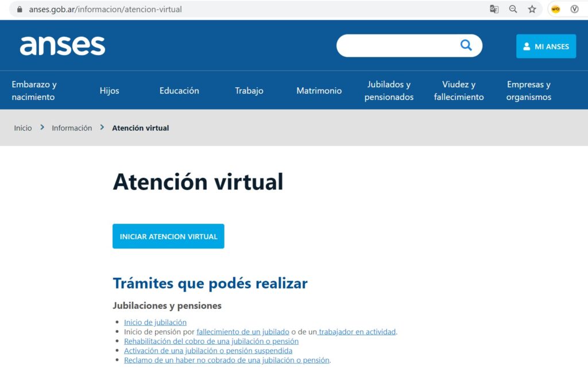Open the Educación menu item
588x369 pixels.
point(179,91)
